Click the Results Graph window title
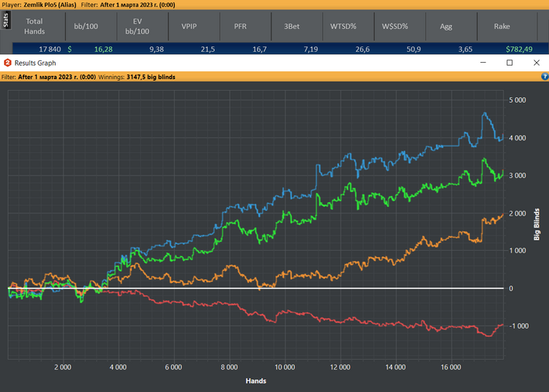This screenshot has height=392, width=549. 35,63
